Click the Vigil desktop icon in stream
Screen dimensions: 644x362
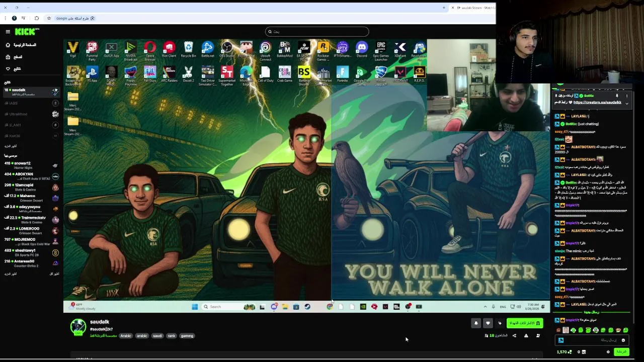(73, 50)
